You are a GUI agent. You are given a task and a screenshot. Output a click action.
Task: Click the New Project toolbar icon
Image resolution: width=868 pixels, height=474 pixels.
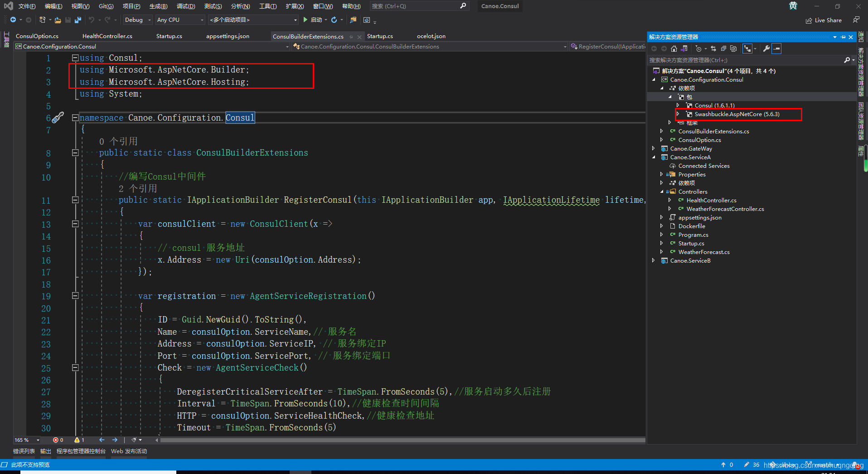point(42,20)
